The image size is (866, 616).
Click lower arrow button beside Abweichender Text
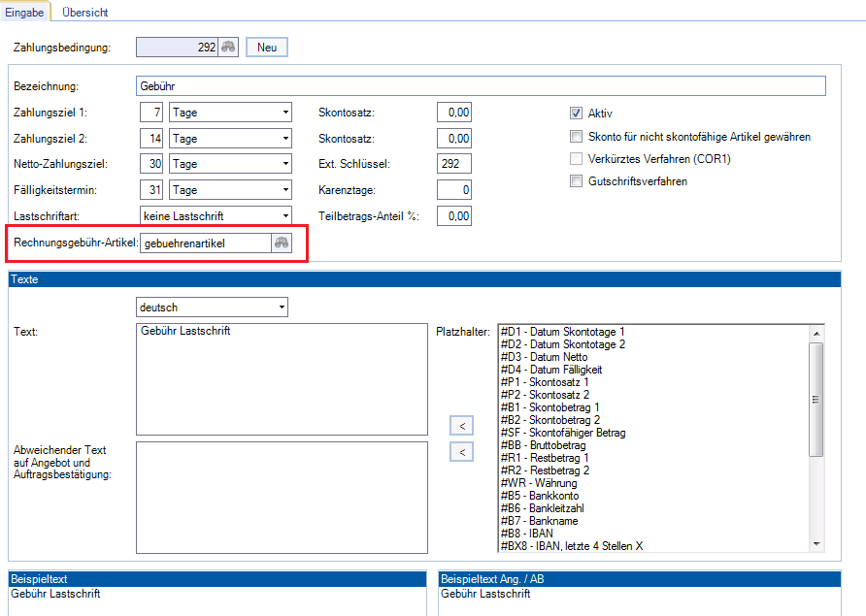coord(462,452)
